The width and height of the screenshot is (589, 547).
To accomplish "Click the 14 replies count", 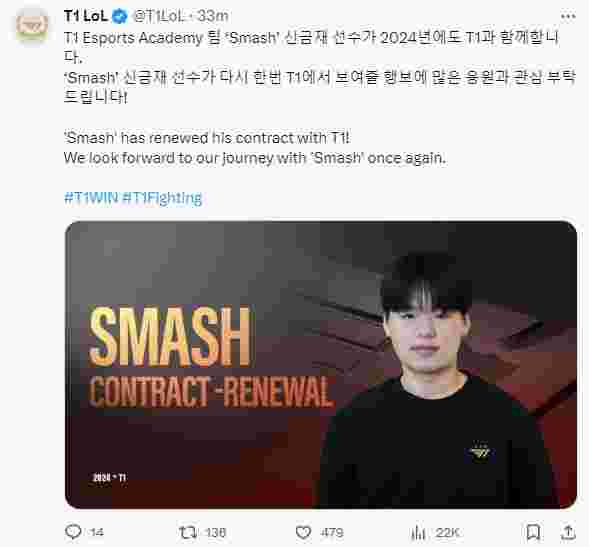I will tap(97, 532).
